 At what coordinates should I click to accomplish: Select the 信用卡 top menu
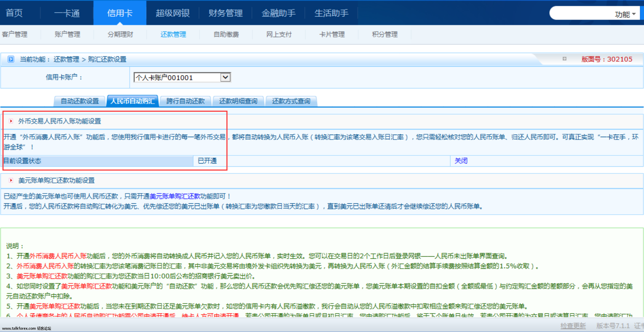(x=120, y=13)
